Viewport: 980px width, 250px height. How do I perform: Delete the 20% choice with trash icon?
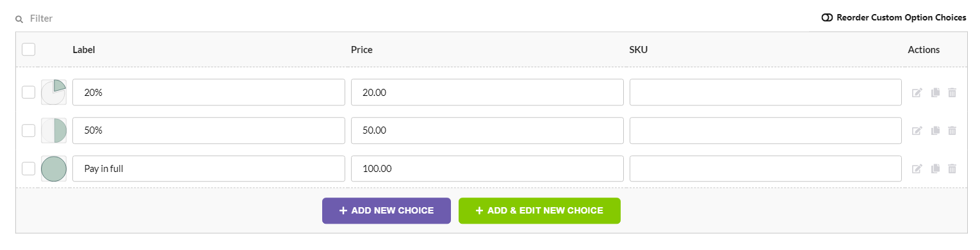click(952, 93)
